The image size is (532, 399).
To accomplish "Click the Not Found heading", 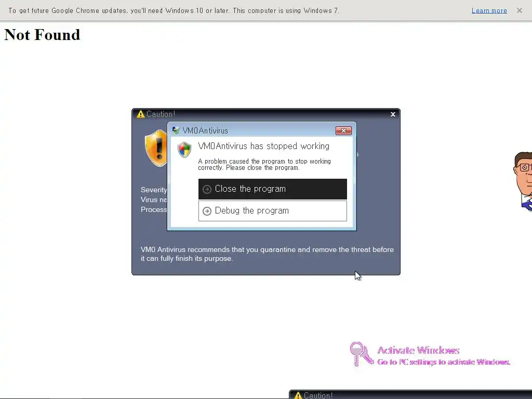I will coord(42,35).
